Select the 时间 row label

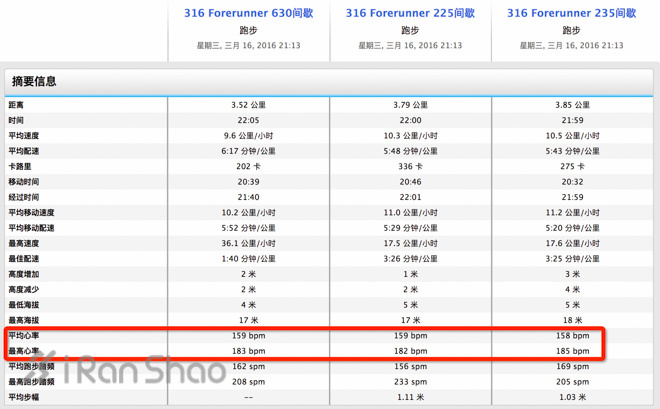pyautogui.click(x=16, y=120)
